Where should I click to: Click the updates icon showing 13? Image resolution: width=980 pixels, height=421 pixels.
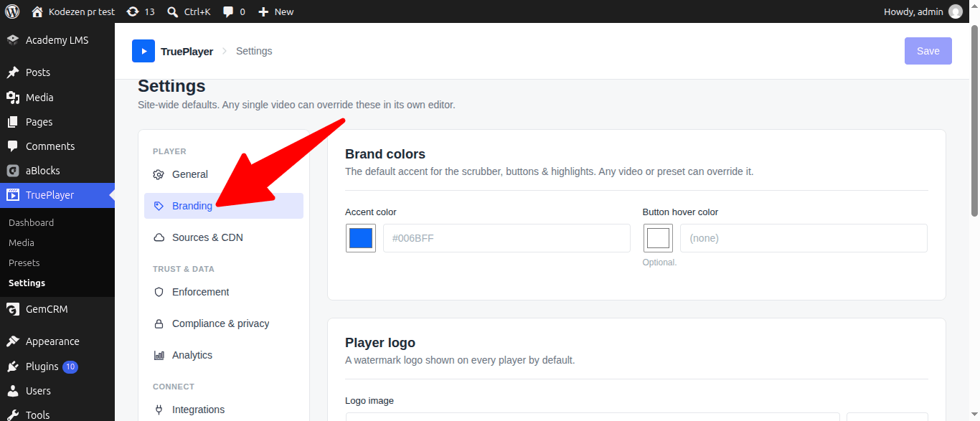click(133, 11)
